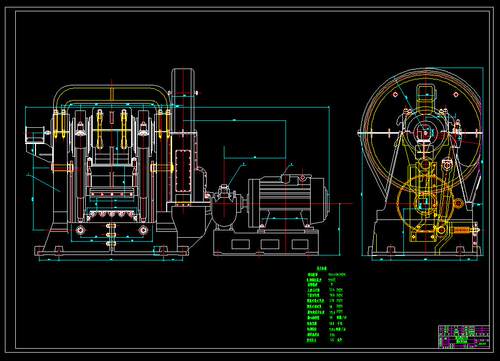Click the arched top frame of front view
500x361 pixels.
[x=111, y=96]
